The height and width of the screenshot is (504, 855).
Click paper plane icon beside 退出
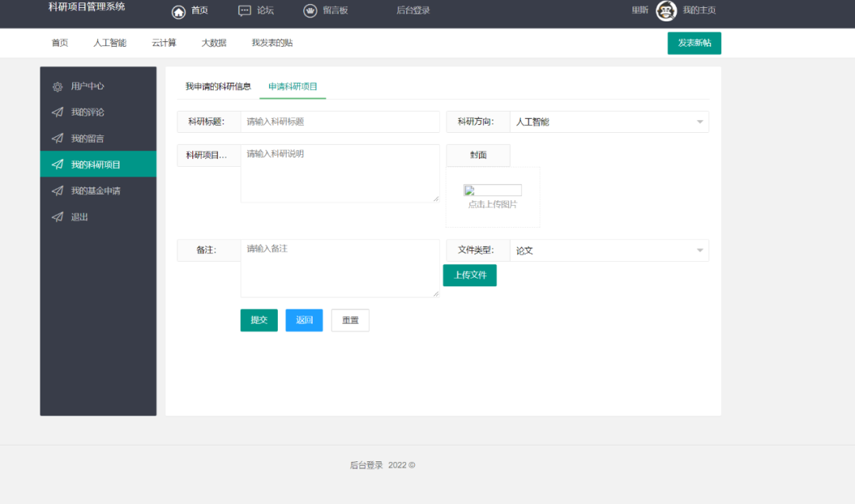57,217
